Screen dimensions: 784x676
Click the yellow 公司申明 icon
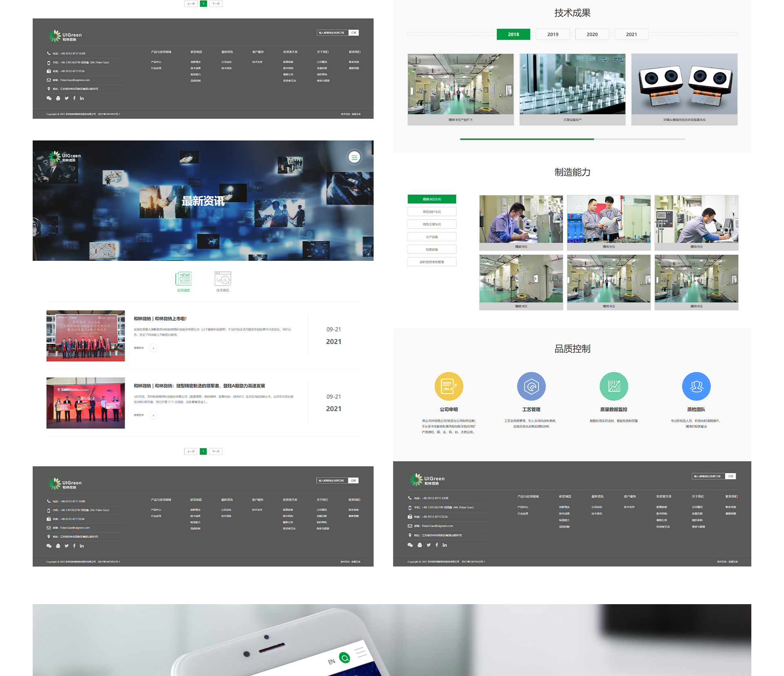(x=449, y=386)
